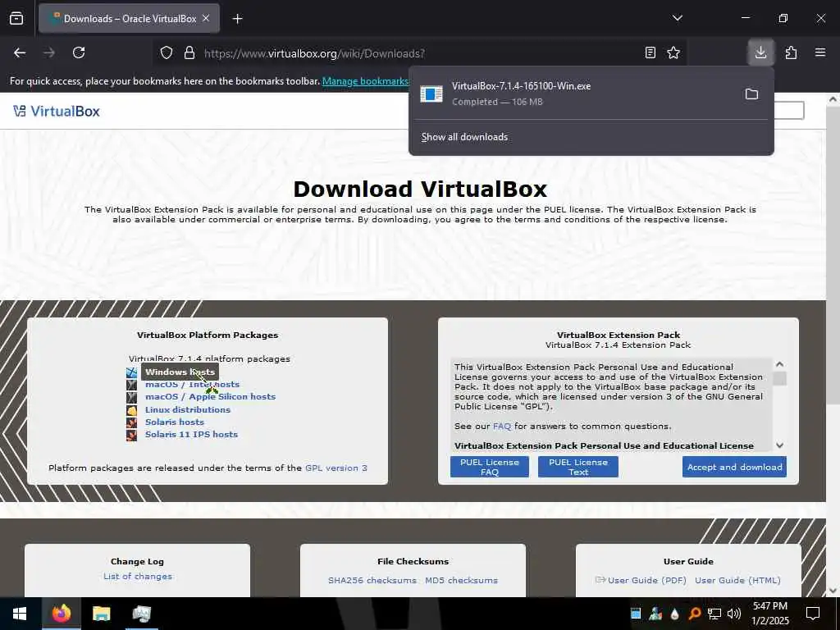
Task: Click Accept and download button
Action: 734,467
